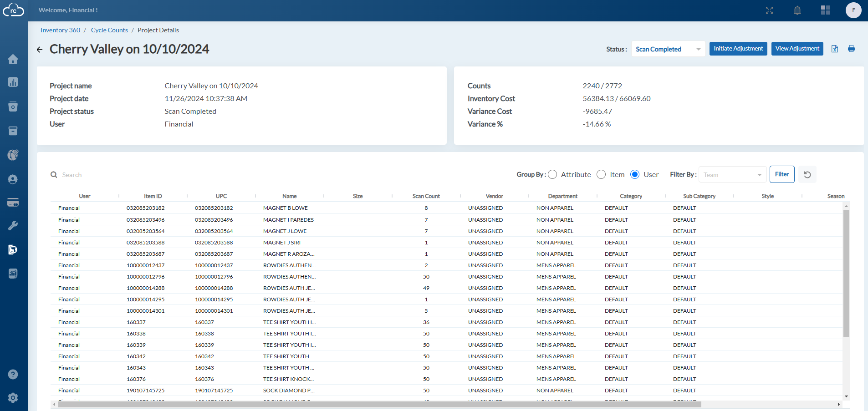This screenshot has height=411, width=868.
Task: Export table using Excel file icon
Action: click(835, 49)
